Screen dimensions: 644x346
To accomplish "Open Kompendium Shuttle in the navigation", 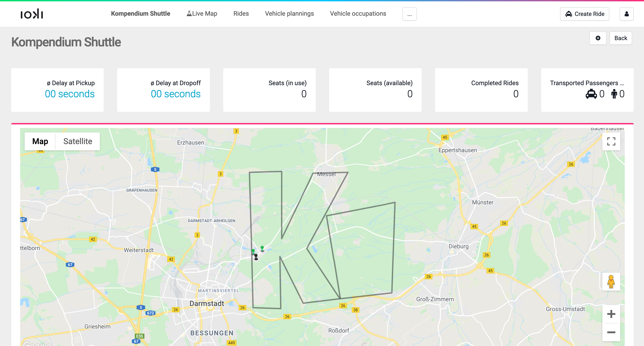I will [x=140, y=13].
